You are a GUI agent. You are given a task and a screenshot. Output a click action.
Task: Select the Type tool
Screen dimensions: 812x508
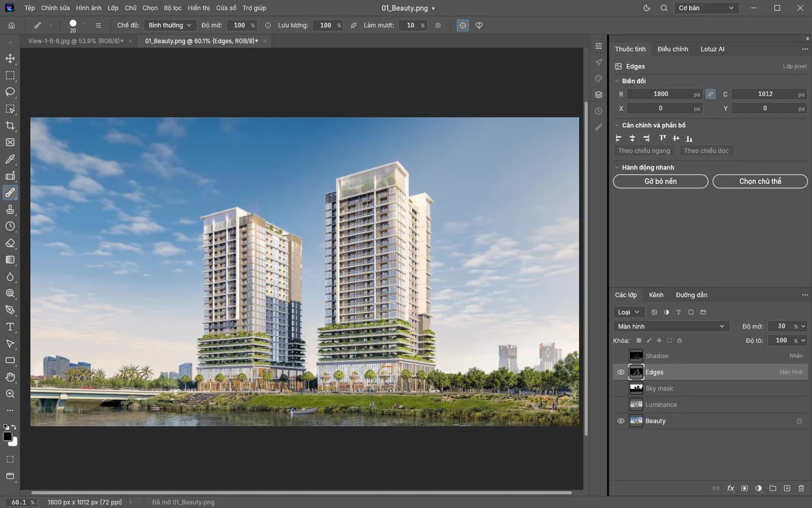(x=10, y=327)
